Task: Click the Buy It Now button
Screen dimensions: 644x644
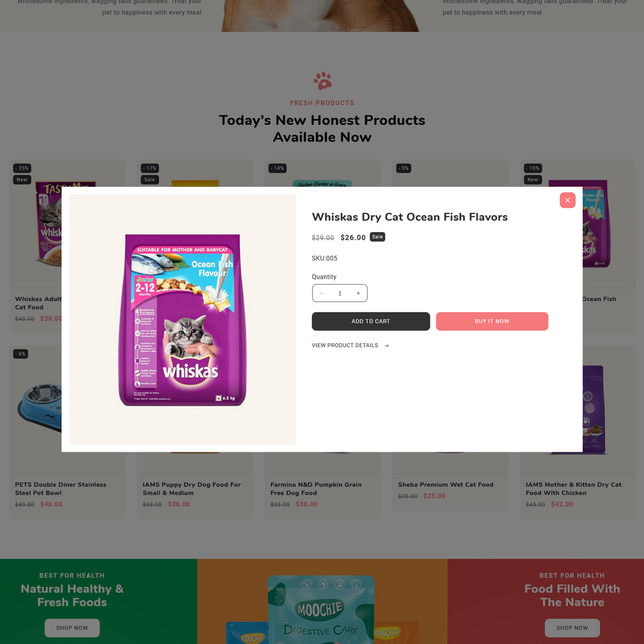Action: (492, 321)
